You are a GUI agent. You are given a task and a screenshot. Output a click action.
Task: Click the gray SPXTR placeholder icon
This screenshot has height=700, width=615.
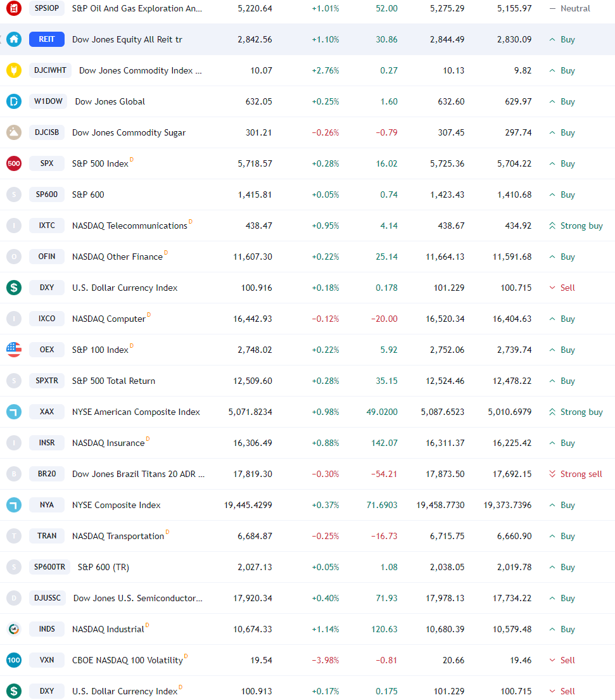tap(14, 381)
